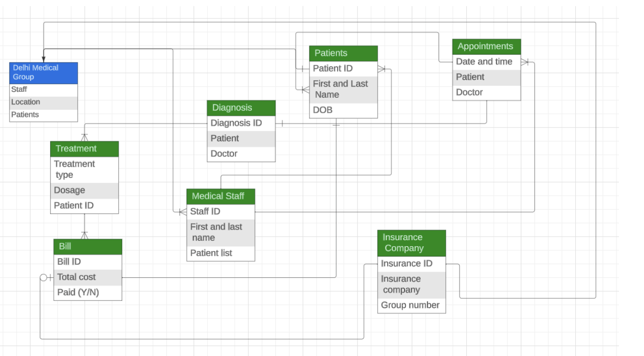644x356 pixels.
Task: Select the Appointments entity header
Action: [x=486, y=46]
